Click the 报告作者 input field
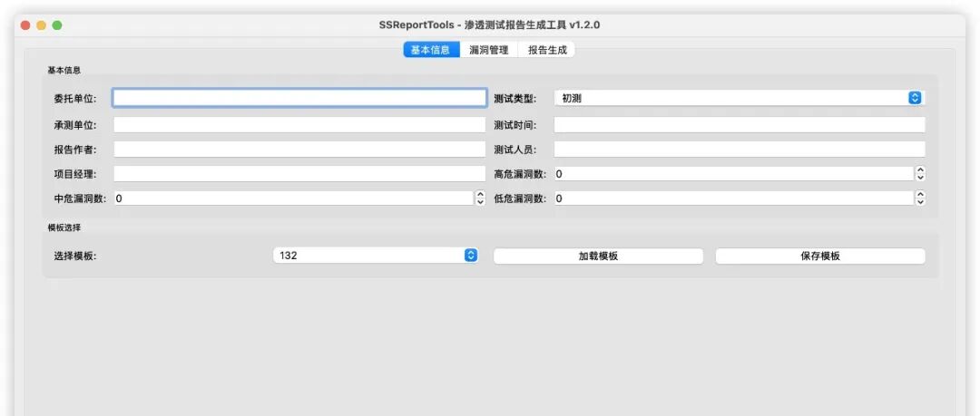Image resolution: width=980 pixels, height=416 pixels. point(299,150)
